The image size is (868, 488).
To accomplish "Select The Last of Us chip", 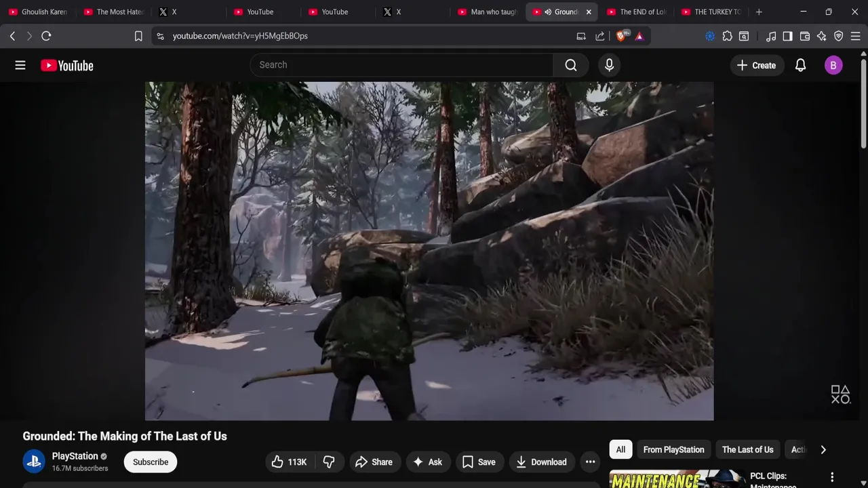I will click(747, 449).
